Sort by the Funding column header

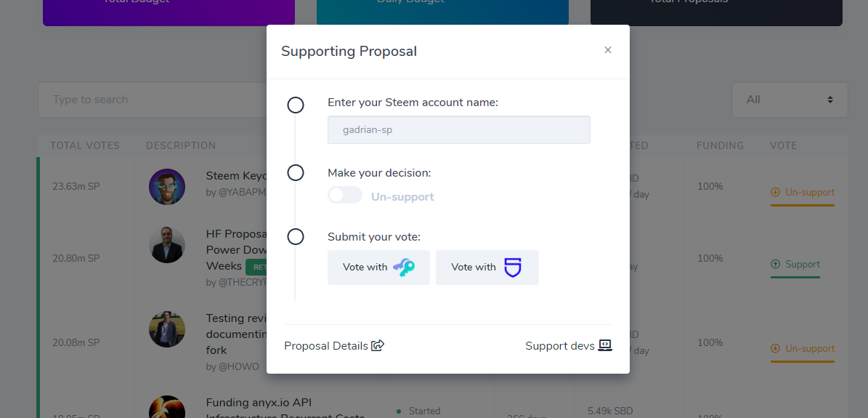coord(720,146)
